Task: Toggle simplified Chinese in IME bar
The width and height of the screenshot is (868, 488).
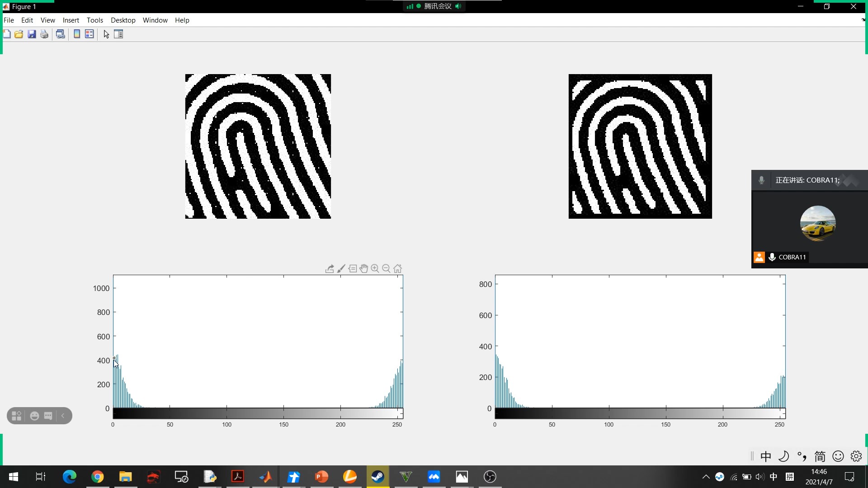Action: pos(820,456)
